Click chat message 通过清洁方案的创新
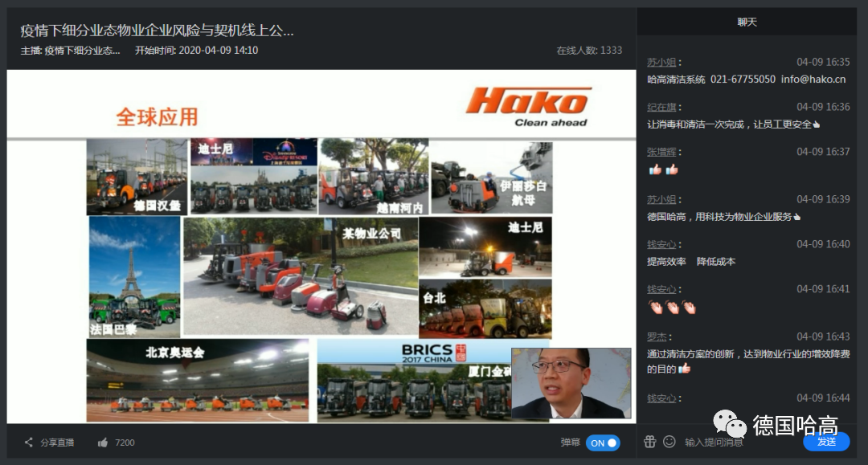868x465 pixels. (x=748, y=361)
